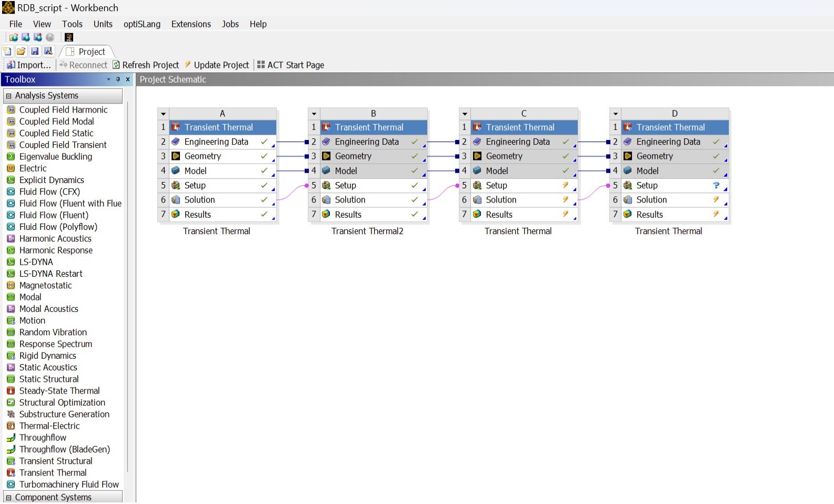Viewport: 834px width, 504px height.
Task: Select Magnetostatic system icon
Action: [11, 285]
